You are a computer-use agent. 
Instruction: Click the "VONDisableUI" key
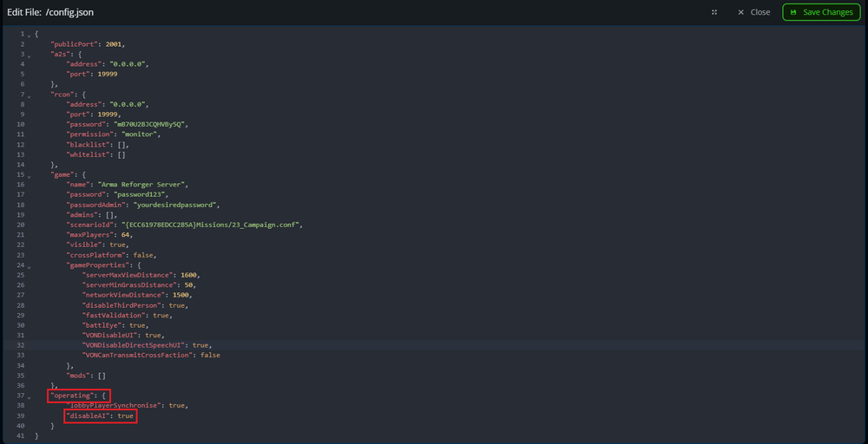(111, 335)
